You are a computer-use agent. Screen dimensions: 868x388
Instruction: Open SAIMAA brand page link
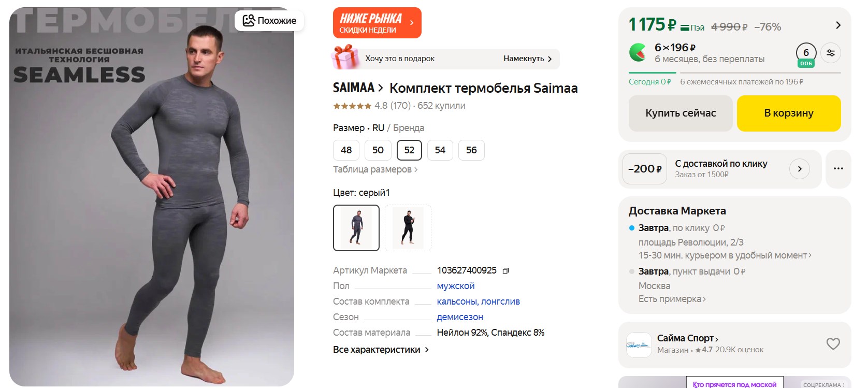coord(357,88)
